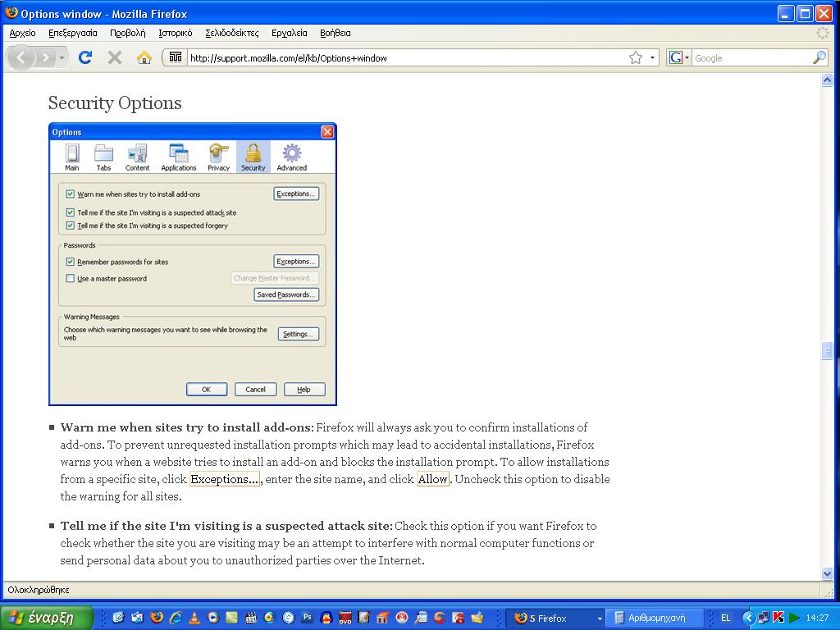Click the Google search input field
Image resolution: width=840 pixels, height=630 pixels.
[751, 58]
